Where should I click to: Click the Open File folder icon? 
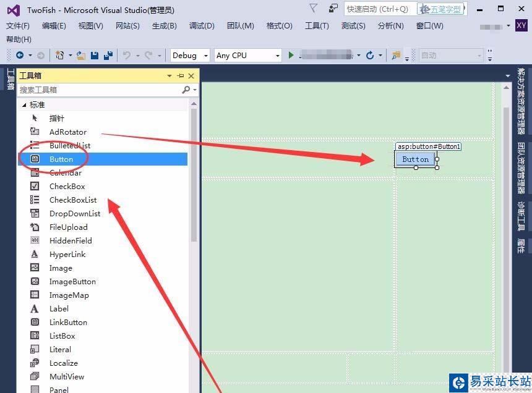pyautogui.click(x=81, y=55)
